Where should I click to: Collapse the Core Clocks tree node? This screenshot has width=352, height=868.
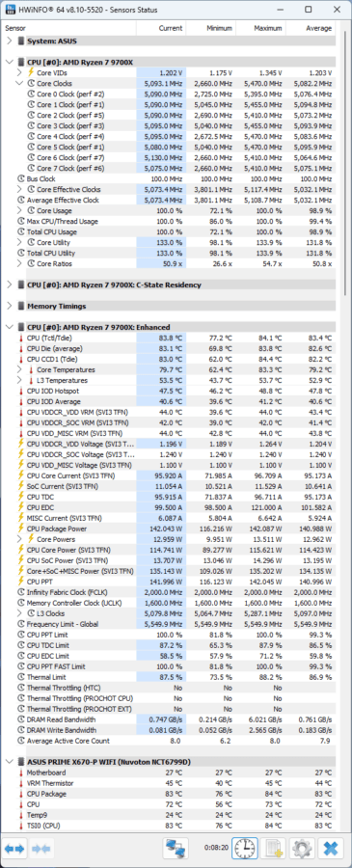click(x=20, y=84)
